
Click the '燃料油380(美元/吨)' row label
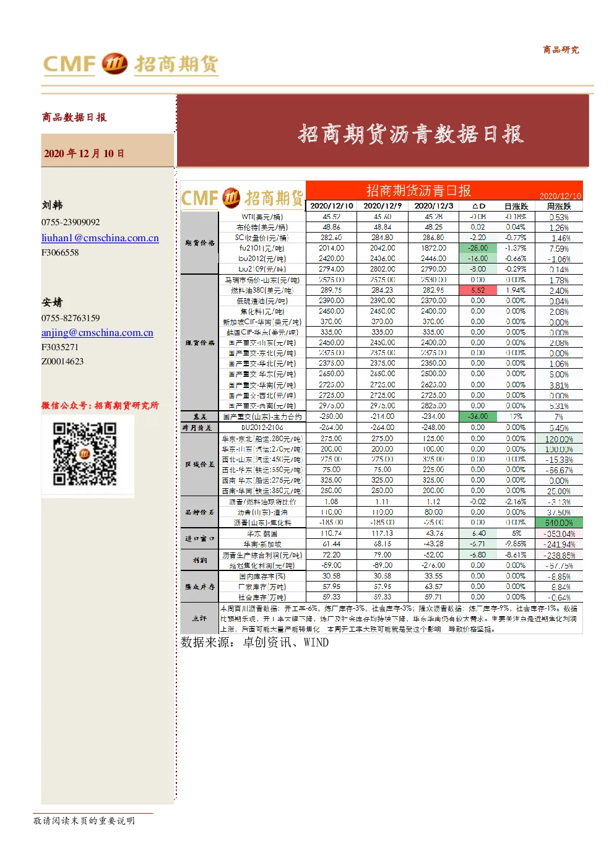262,290
